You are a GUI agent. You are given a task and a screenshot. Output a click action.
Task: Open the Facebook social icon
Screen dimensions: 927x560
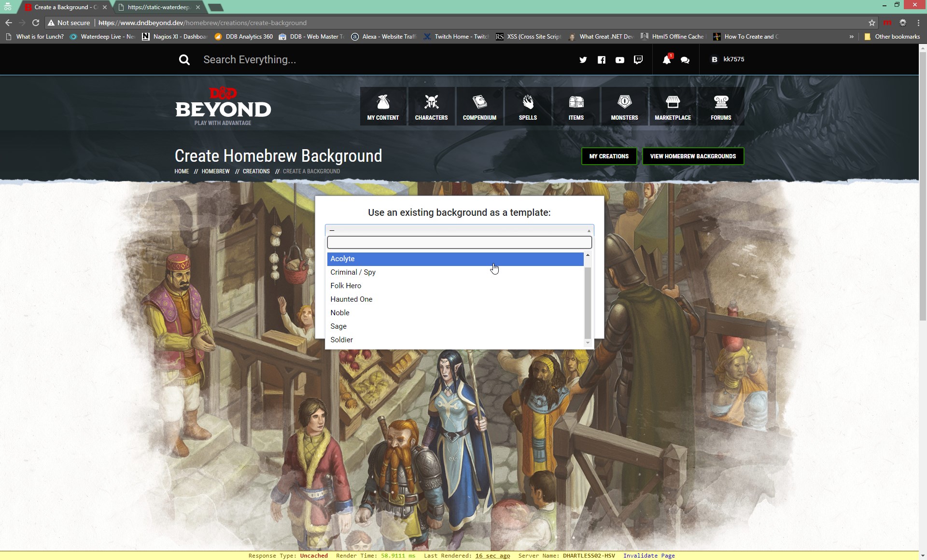[602, 60]
